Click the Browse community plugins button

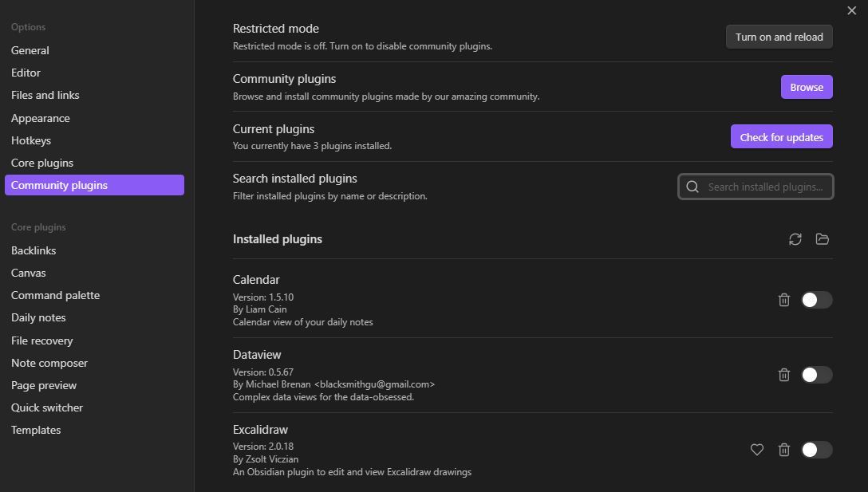[807, 87]
